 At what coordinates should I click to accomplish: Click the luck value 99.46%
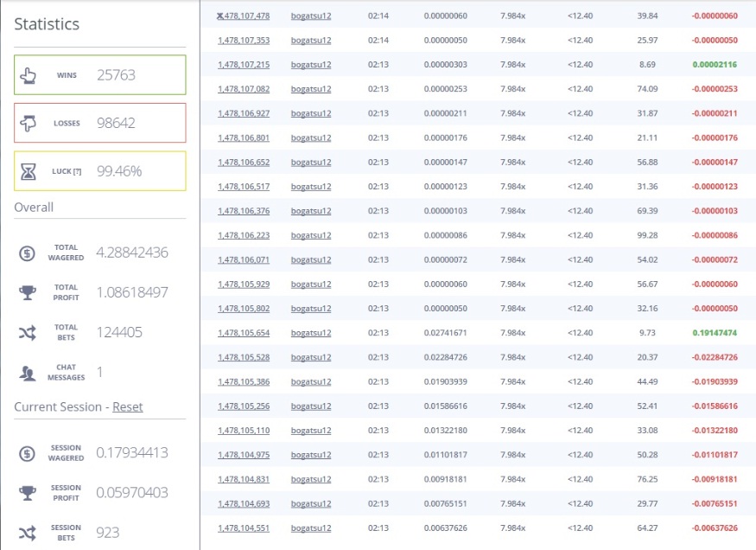(x=119, y=171)
